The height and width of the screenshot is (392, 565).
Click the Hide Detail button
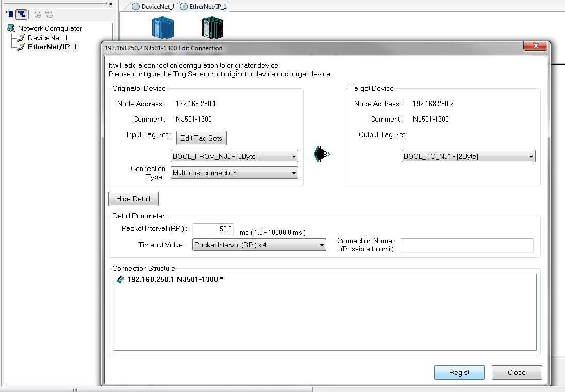point(134,199)
